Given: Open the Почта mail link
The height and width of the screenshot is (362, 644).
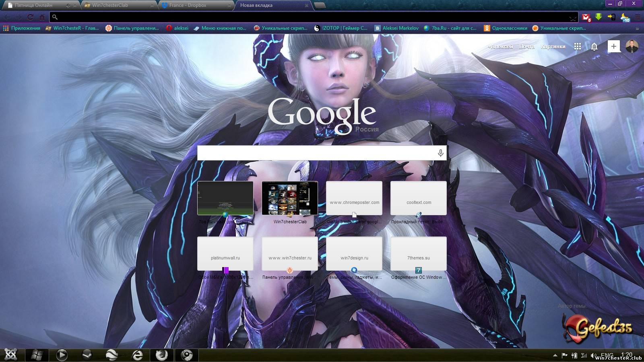Looking at the screenshot, I should [x=527, y=47].
